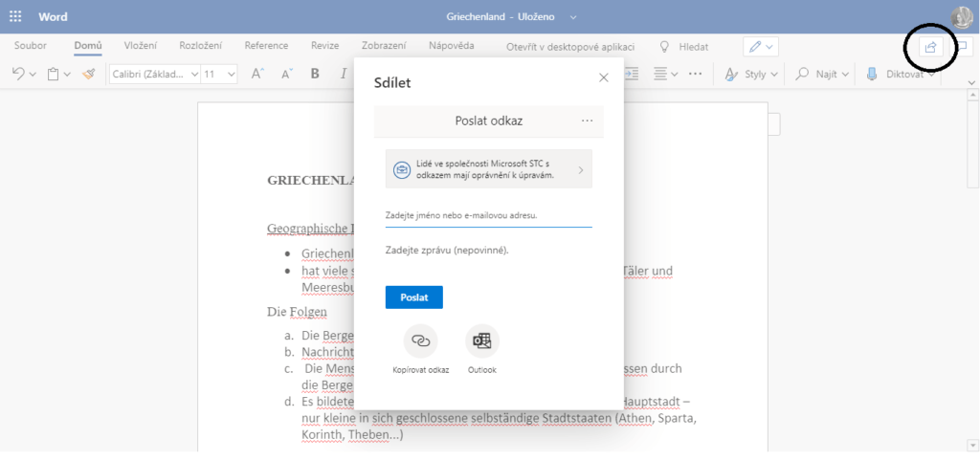980x461 pixels.
Task: Close the Sdílet dialog
Action: [603, 78]
